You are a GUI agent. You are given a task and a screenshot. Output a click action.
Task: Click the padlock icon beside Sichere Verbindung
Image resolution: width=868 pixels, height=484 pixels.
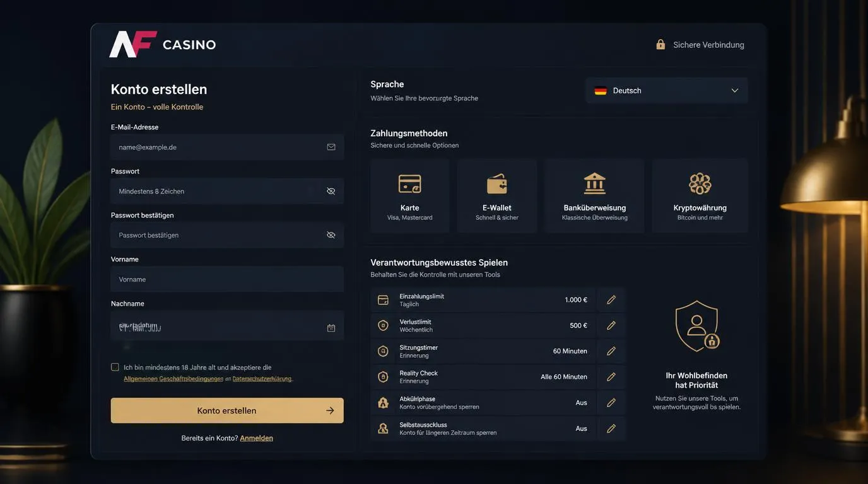660,45
